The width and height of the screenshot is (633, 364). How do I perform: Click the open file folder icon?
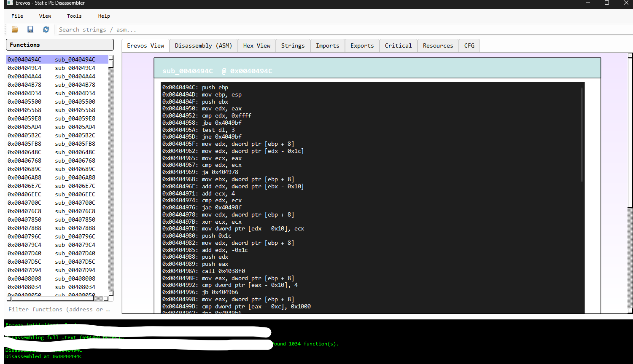tap(15, 29)
